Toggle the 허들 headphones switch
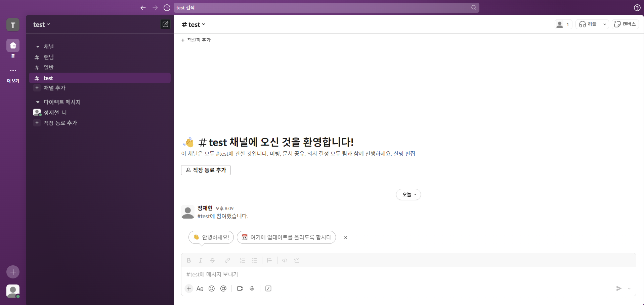Screen dimensions: 644x305 589,24
